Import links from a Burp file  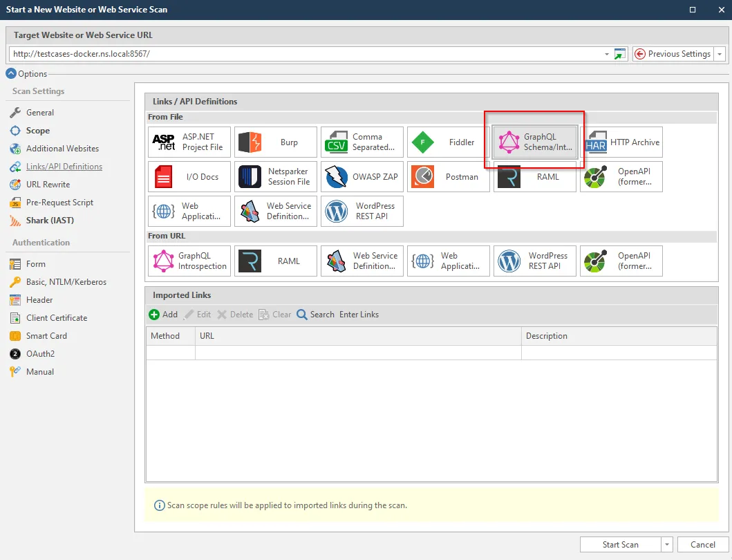[x=275, y=142]
